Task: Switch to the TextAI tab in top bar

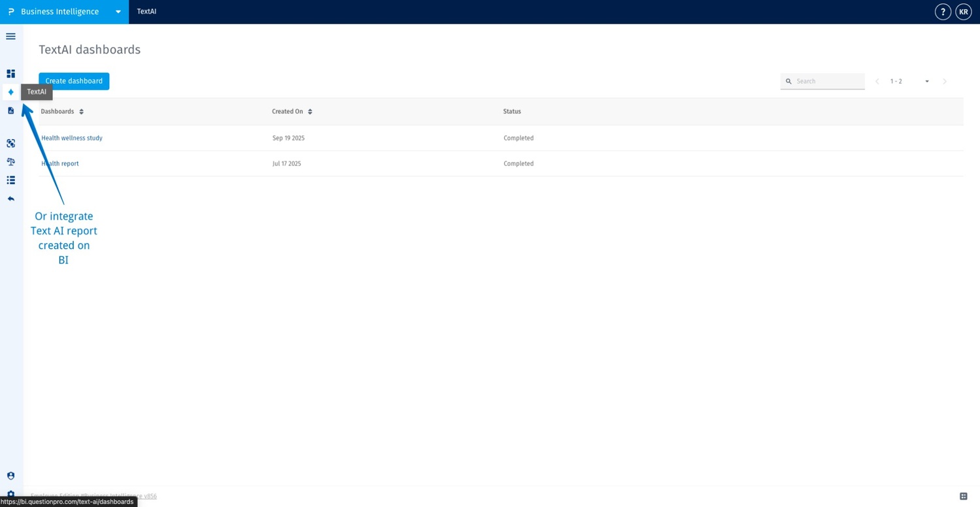Action: [146, 11]
